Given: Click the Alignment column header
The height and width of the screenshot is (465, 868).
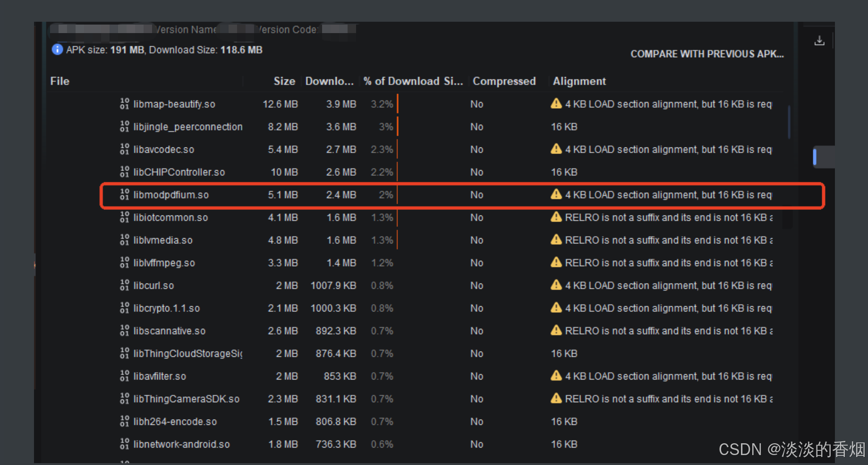Looking at the screenshot, I should coord(579,81).
